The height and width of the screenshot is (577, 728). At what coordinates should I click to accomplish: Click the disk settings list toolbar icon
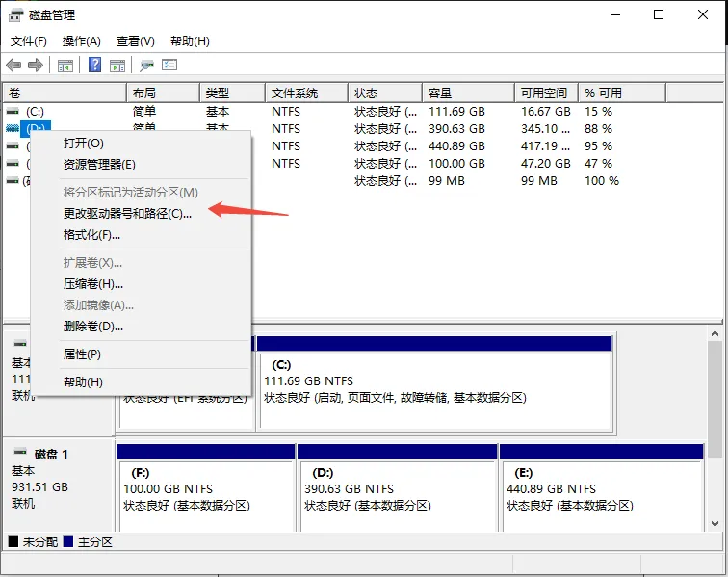click(x=169, y=65)
